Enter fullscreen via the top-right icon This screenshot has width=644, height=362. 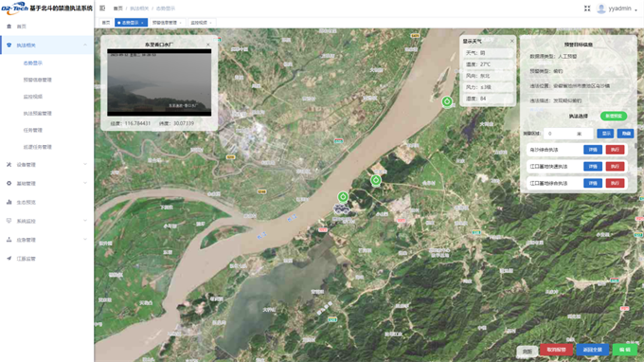tap(587, 9)
